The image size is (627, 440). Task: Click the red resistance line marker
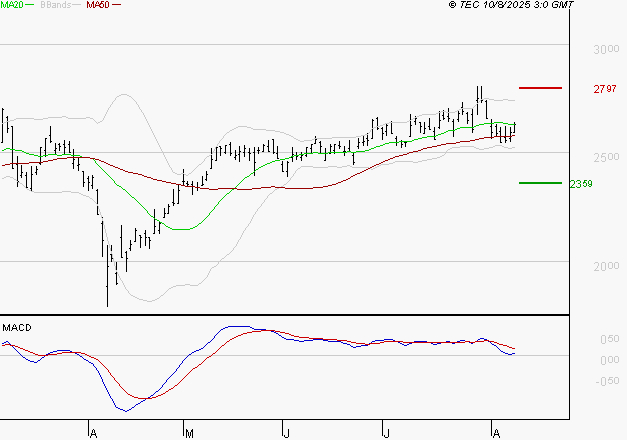click(541, 88)
